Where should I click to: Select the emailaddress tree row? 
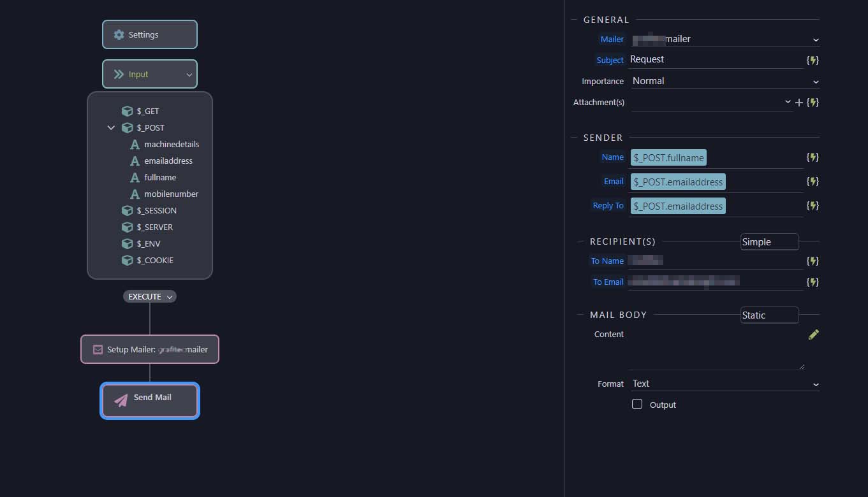pos(161,161)
